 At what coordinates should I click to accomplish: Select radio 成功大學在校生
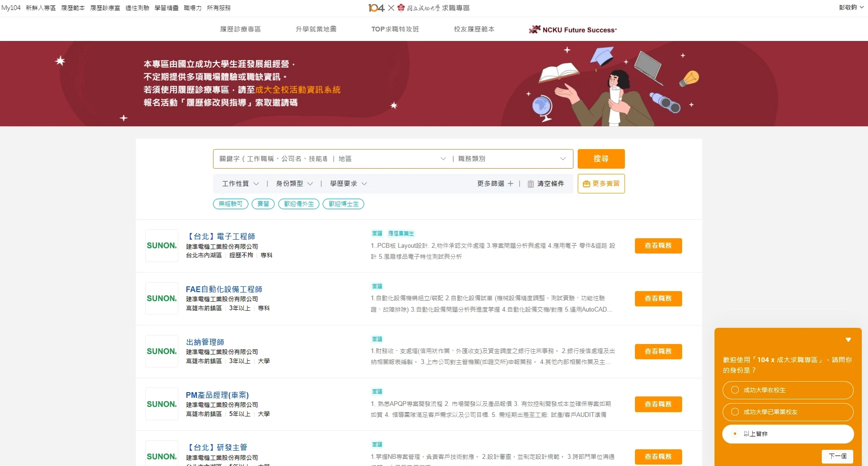point(735,390)
